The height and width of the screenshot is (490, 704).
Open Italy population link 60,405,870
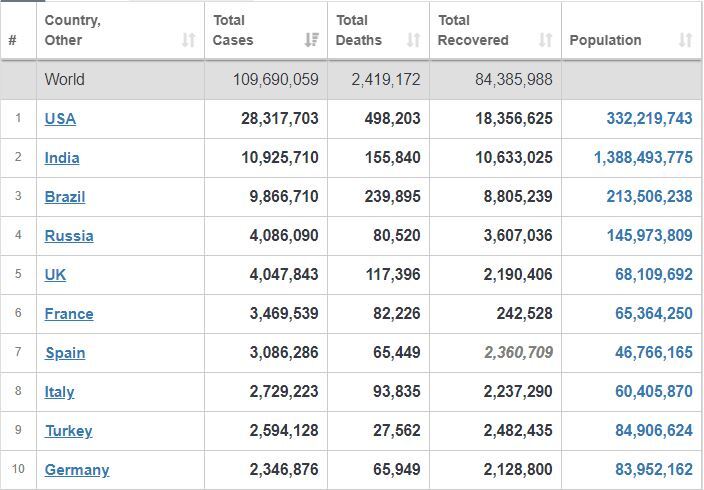[654, 392]
